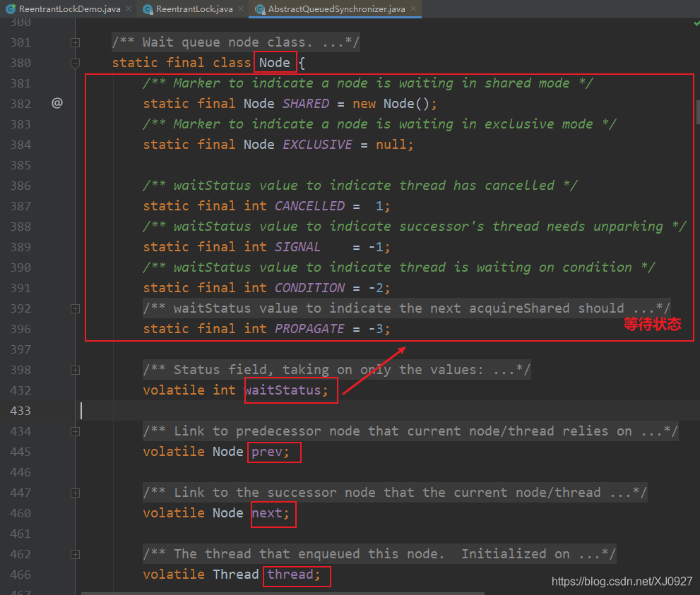Close the ReentrantLock.java tab
The height and width of the screenshot is (595, 700).
241,8
